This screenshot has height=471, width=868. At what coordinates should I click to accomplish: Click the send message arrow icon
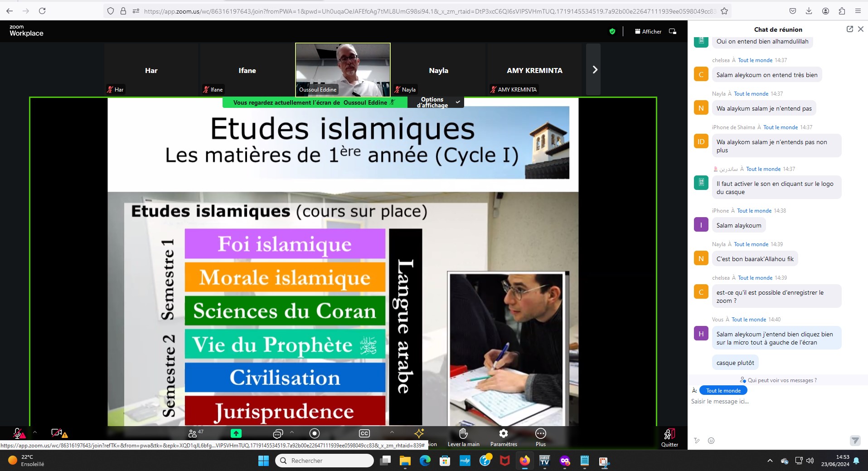[x=854, y=441]
